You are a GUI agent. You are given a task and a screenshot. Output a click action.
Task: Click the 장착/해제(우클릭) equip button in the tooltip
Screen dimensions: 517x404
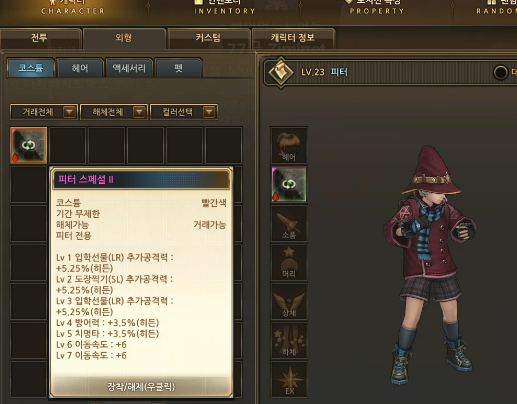pos(141,387)
